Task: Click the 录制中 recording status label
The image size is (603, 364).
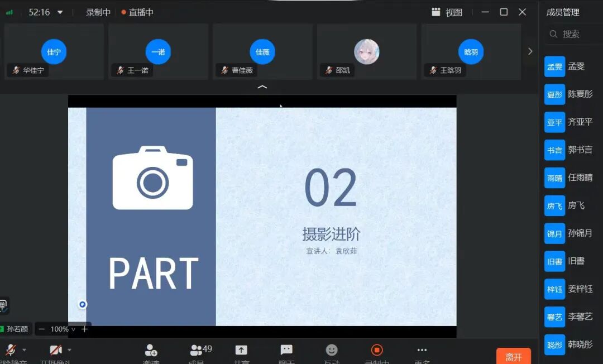Action: coord(98,12)
